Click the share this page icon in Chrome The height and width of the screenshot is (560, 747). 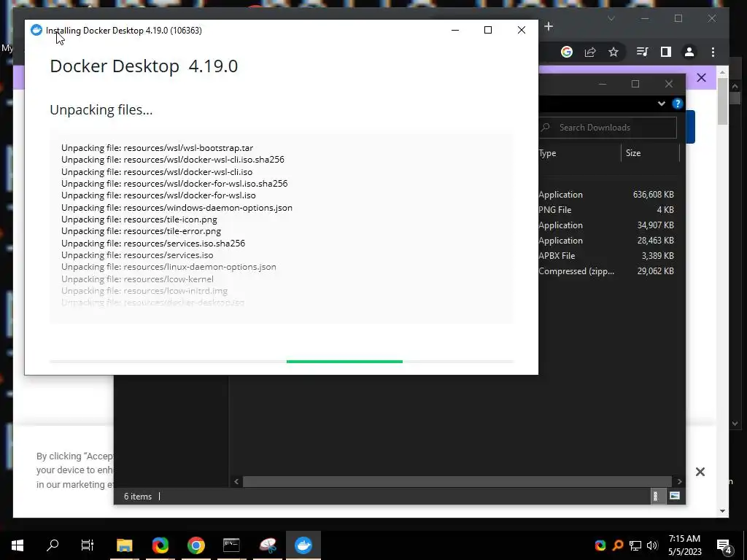click(x=590, y=52)
